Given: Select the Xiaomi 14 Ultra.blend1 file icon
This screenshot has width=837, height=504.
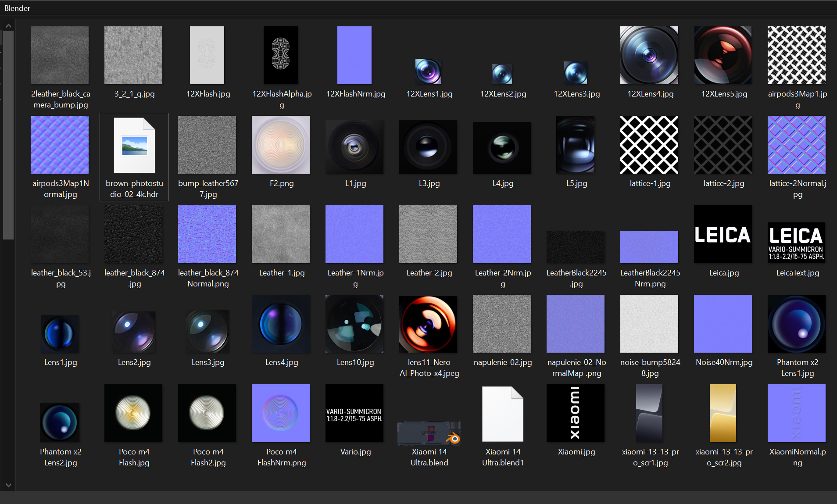Looking at the screenshot, I should coord(502,414).
